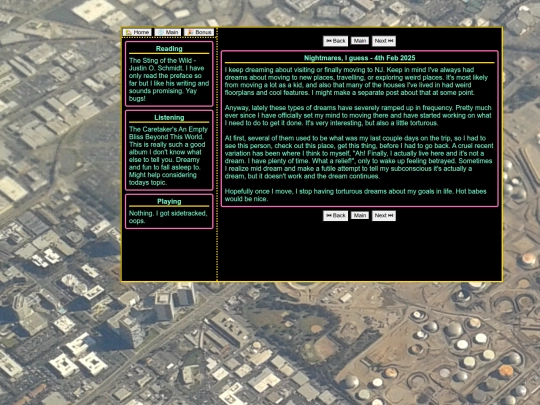The height and width of the screenshot is (405, 540).
Task: Click the Reading section heading
Action: pos(169,49)
